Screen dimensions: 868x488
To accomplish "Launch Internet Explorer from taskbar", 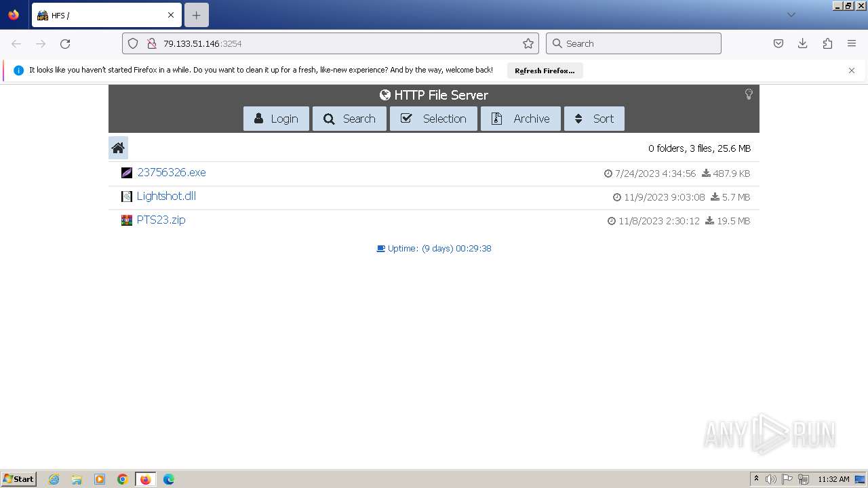I will click(54, 479).
